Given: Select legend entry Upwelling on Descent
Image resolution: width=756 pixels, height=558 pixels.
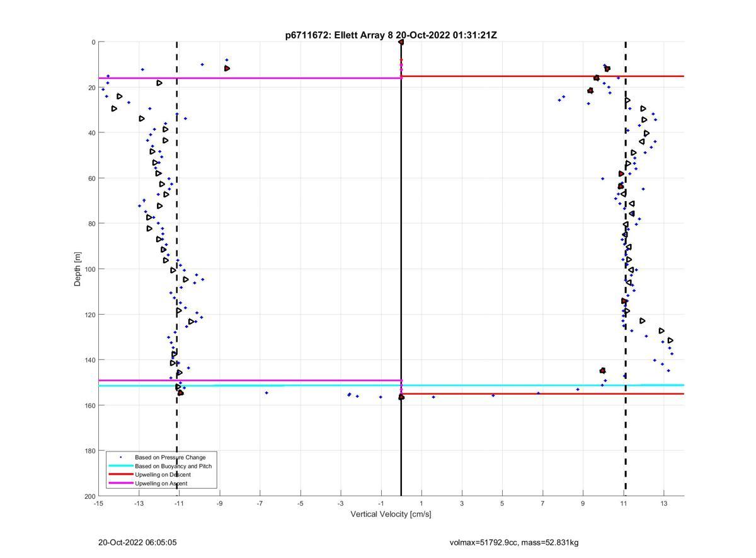Looking at the screenshot, I should click(x=163, y=475).
